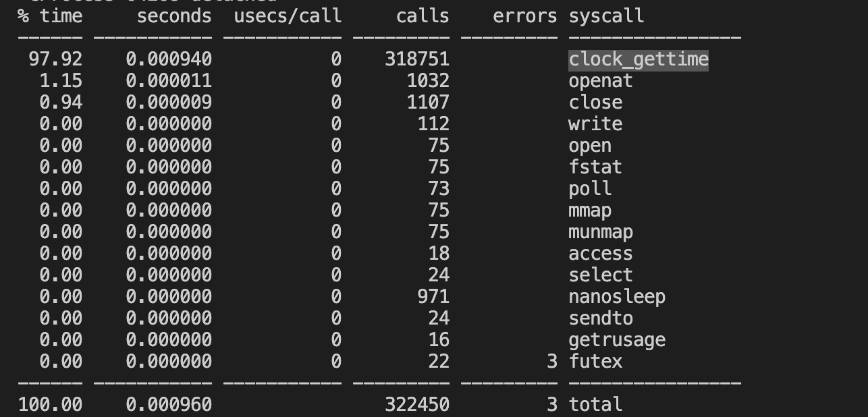Click the futex syscall name
Image resolution: width=868 pixels, height=417 pixels.
(x=595, y=362)
